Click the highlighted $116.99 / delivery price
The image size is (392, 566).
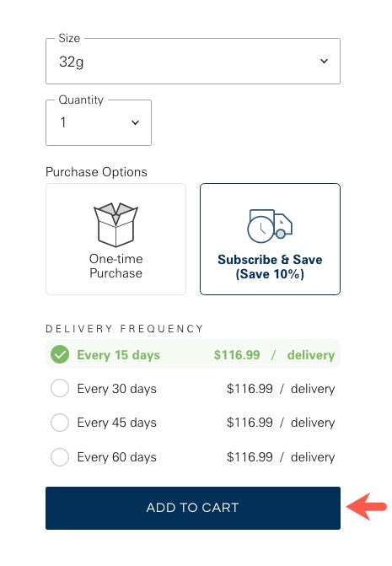274,355
